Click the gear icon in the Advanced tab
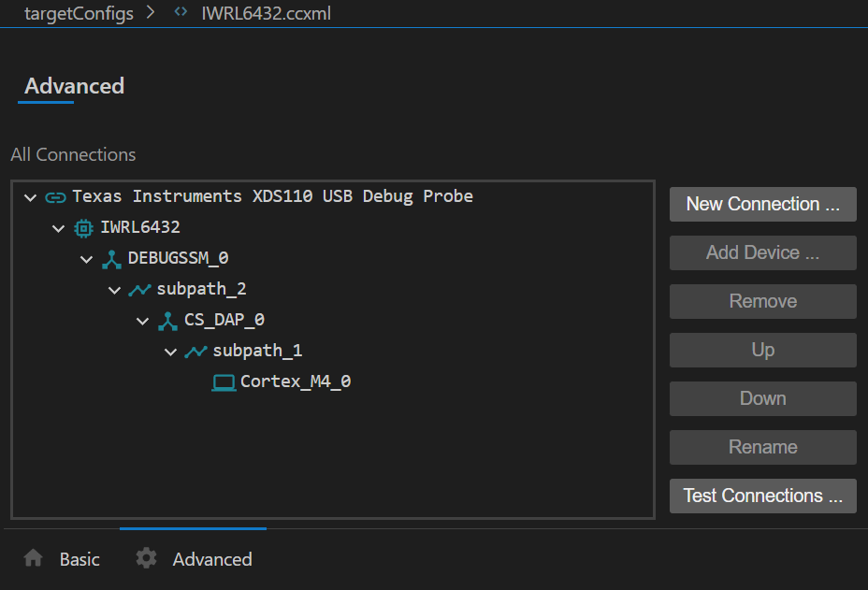The image size is (868, 590). (x=146, y=558)
